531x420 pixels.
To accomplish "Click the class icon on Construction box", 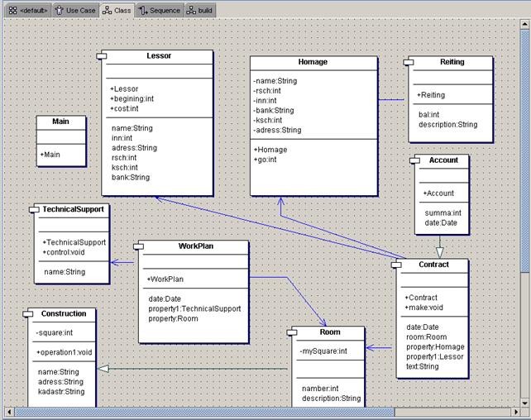I will [28, 314].
